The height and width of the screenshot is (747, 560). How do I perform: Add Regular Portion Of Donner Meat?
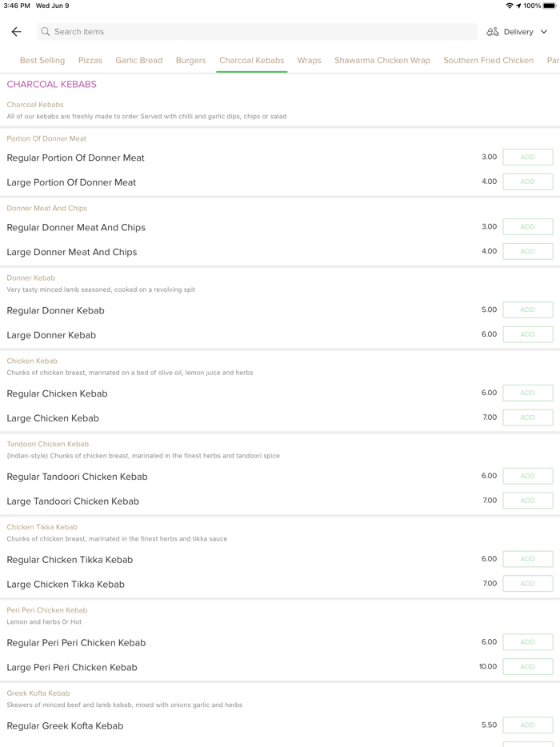point(527,158)
